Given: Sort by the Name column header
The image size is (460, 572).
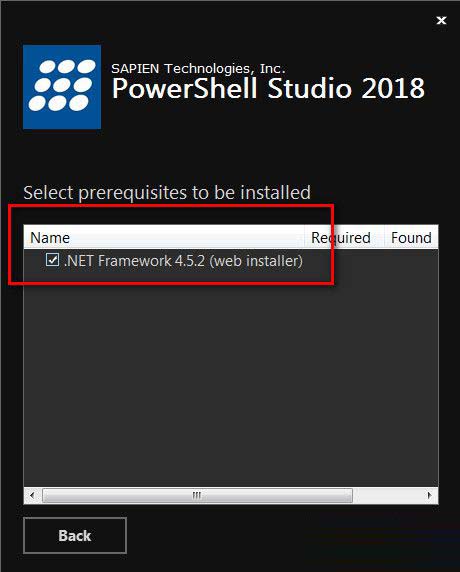Looking at the screenshot, I should 164,237.
